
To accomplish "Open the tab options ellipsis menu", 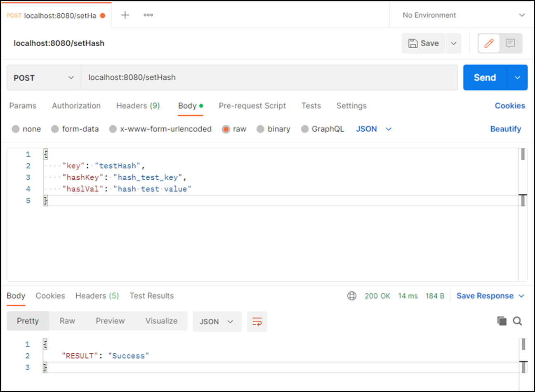I will (x=148, y=15).
